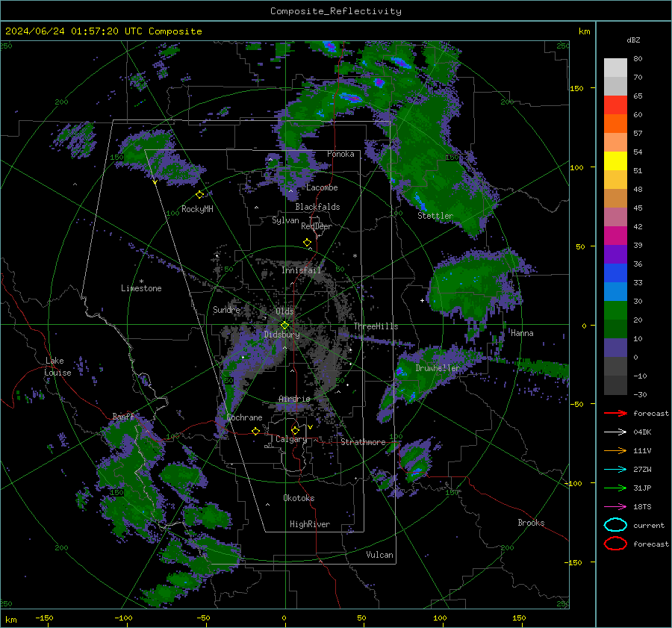
Task: Select the white 04DK arrow icon
Action: (615, 432)
